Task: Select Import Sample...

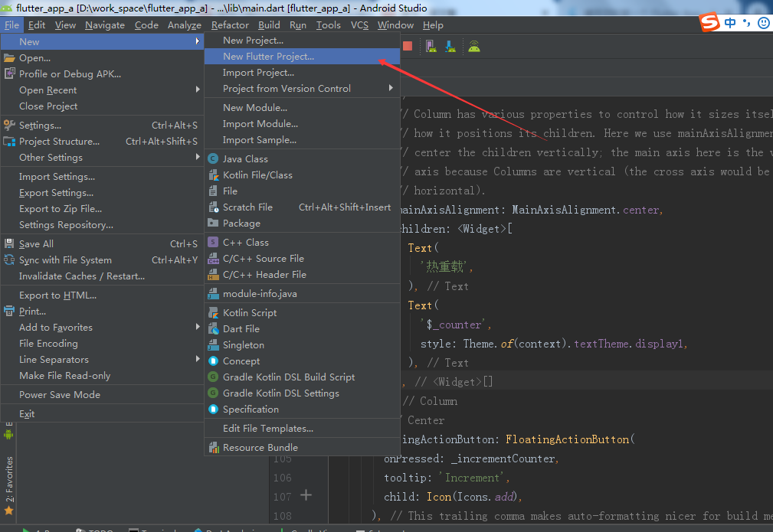Action: coord(302,140)
